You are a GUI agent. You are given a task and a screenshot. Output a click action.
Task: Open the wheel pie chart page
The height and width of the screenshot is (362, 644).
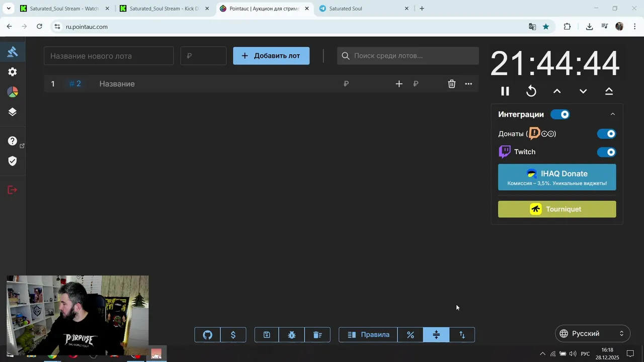click(13, 92)
